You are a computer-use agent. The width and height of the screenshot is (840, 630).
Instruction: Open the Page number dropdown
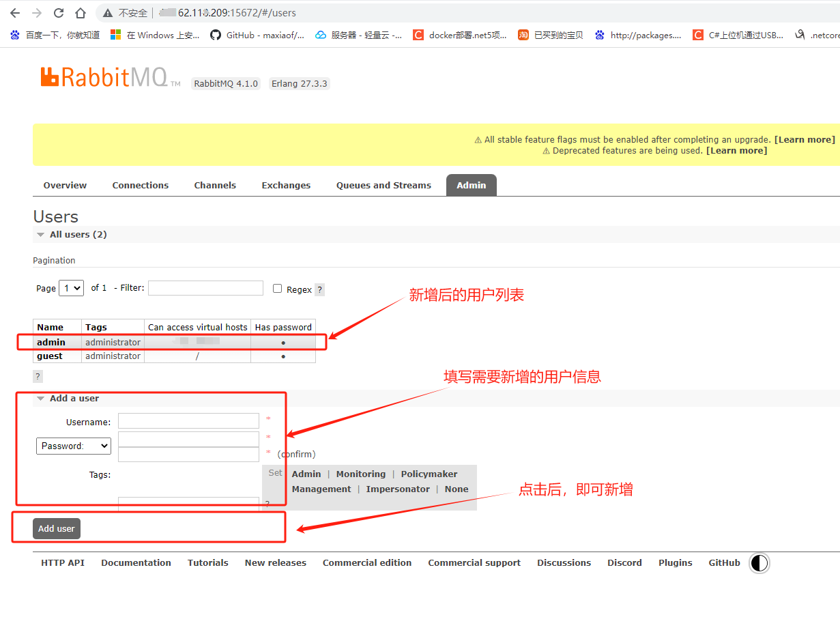pyautogui.click(x=72, y=288)
